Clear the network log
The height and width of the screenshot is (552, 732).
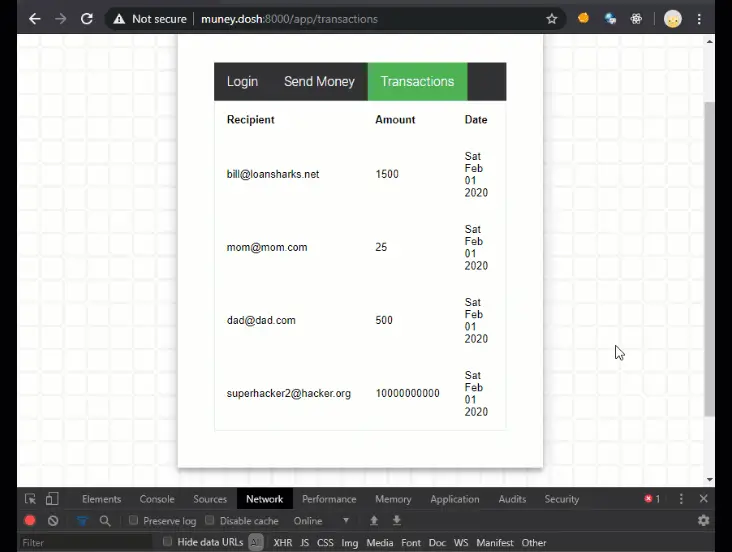(x=53, y=521)
